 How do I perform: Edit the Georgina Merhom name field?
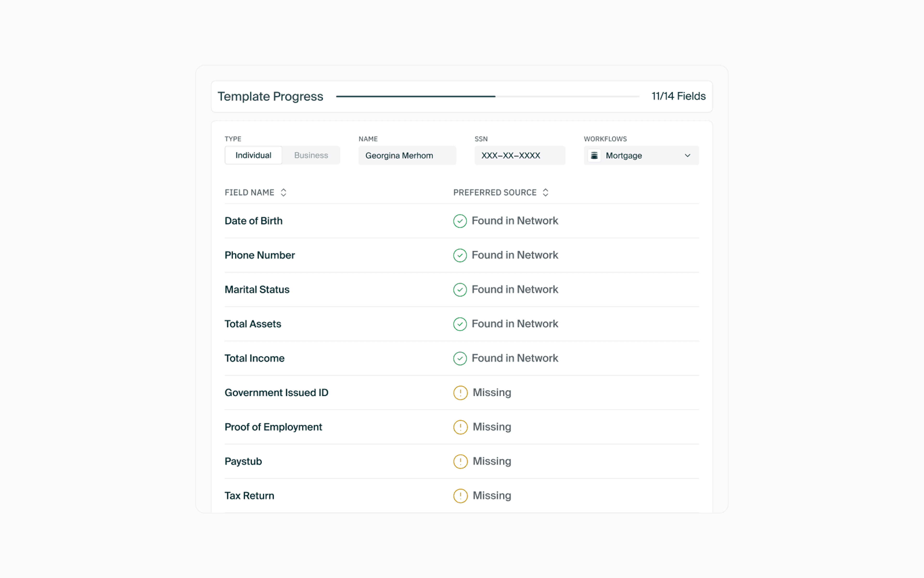click(x=407, y=155)
